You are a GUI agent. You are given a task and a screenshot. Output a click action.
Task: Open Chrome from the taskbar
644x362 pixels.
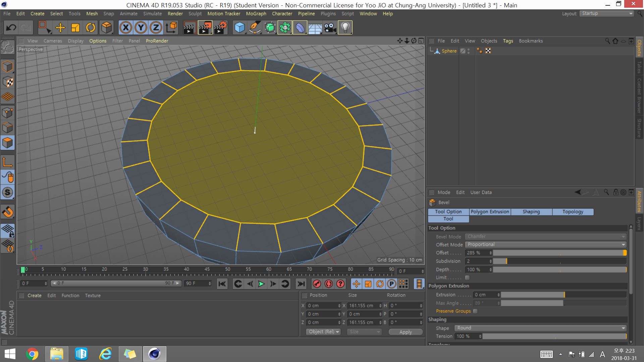[x=32, y=354]
